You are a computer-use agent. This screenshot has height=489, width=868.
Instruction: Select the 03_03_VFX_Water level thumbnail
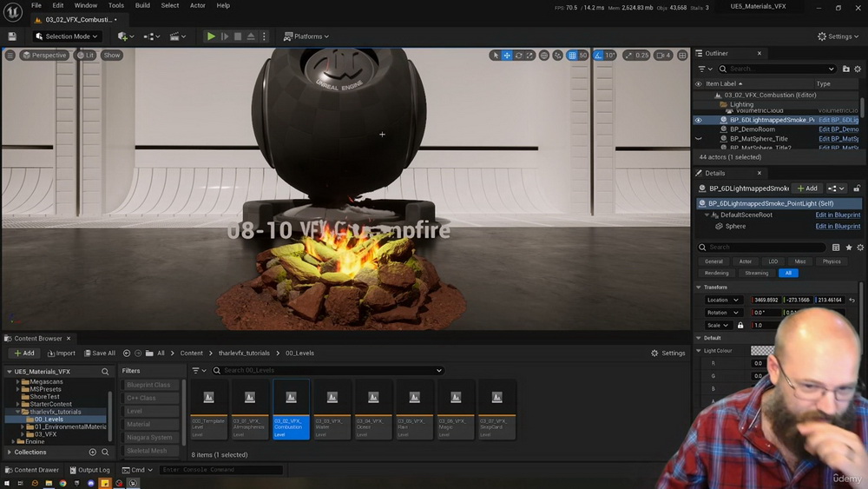(332, 410)
